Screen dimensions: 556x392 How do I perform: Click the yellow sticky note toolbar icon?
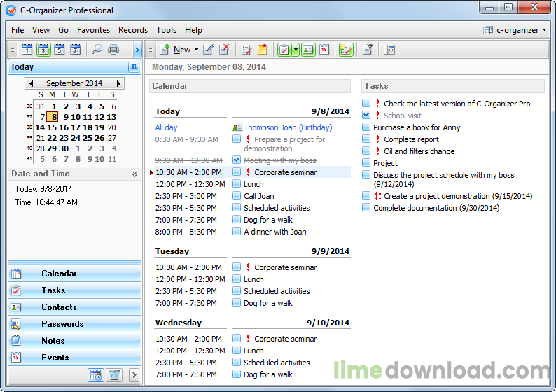pos(263,50)
